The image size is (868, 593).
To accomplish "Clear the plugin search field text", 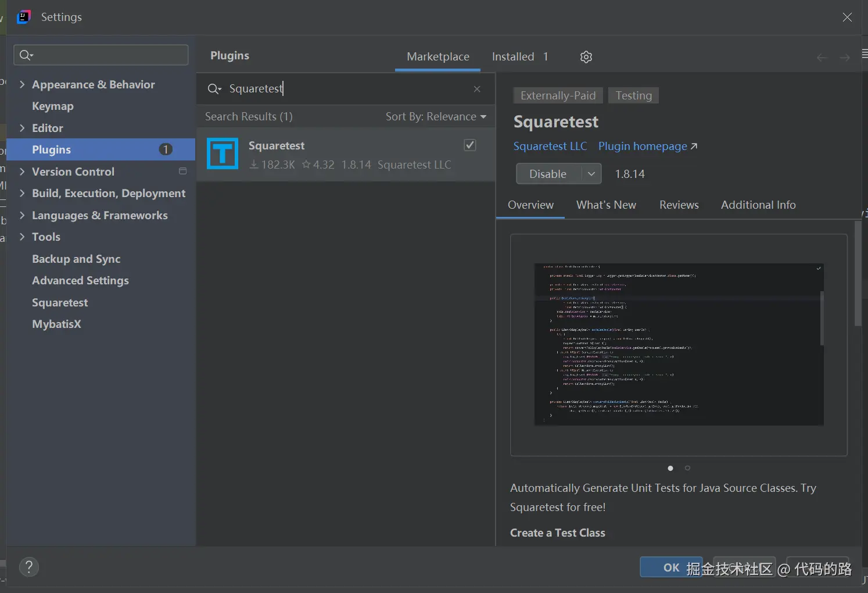I will (477, 89).
